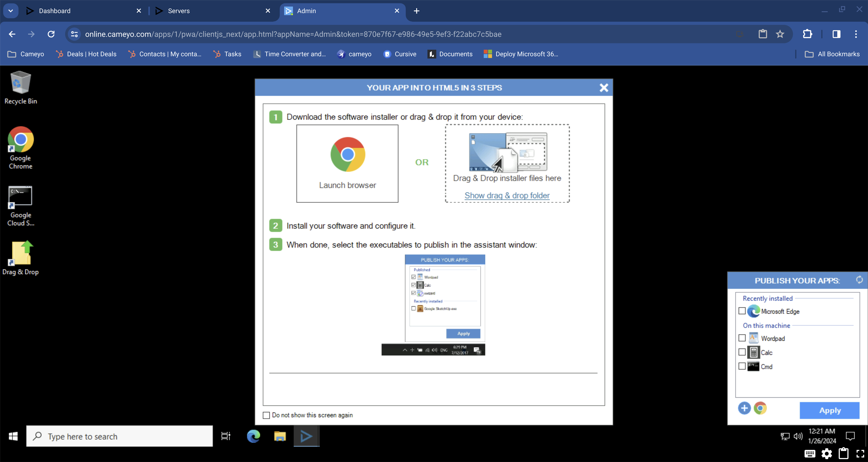Expand the All Bookmarks folder
Screen dimensions: 868x462
click(x=832, y=54)
